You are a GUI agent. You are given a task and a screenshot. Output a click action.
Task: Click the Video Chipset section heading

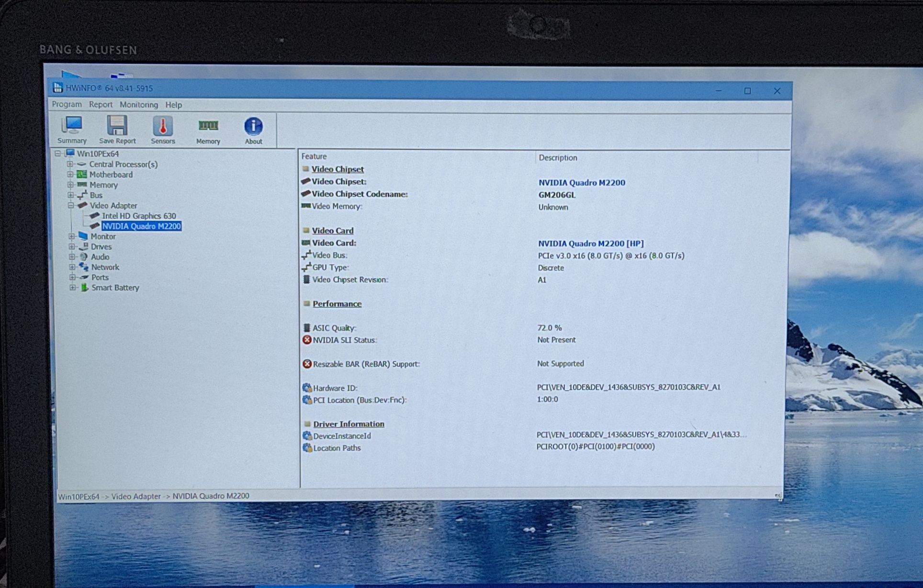pos(338,169)
